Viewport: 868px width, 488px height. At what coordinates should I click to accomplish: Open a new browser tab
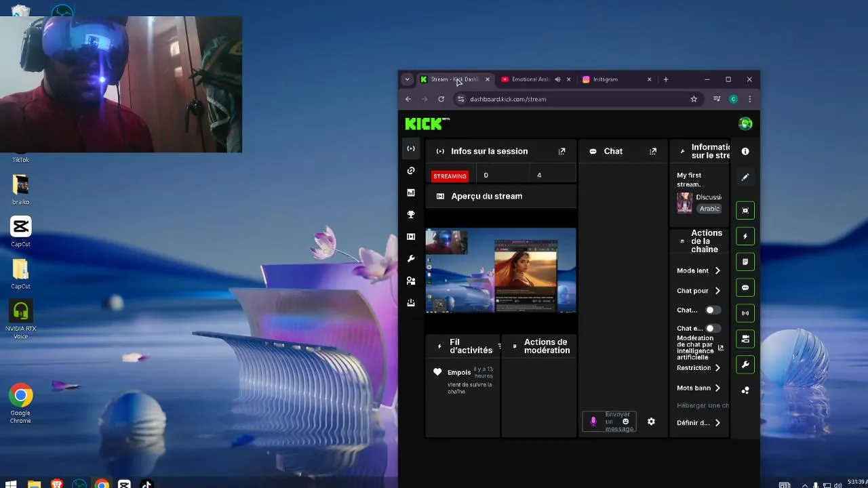point(666,79)
